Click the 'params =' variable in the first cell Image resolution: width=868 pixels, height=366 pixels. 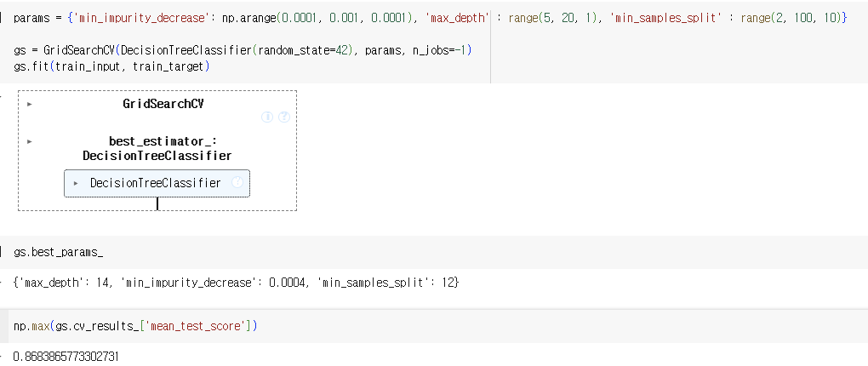[37, 18]
